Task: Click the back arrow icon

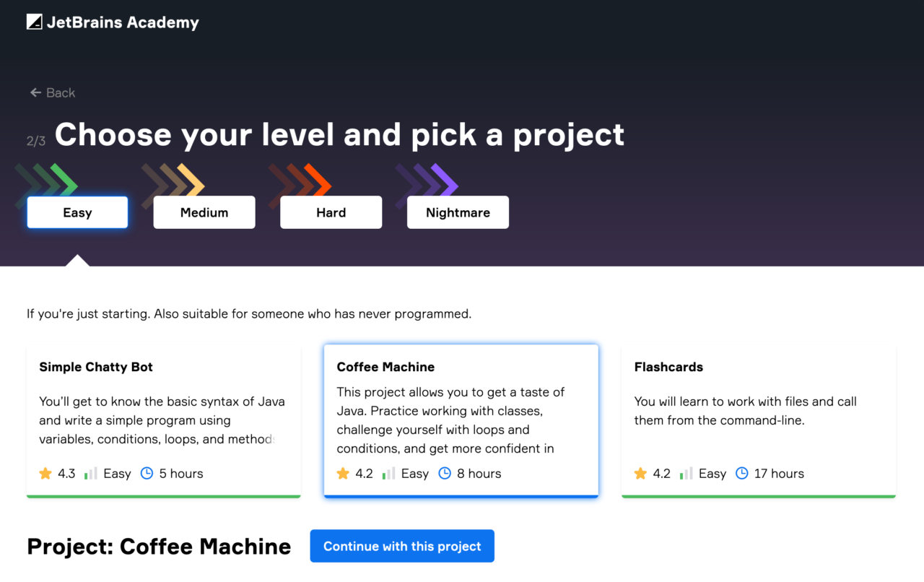Action: 34,92
